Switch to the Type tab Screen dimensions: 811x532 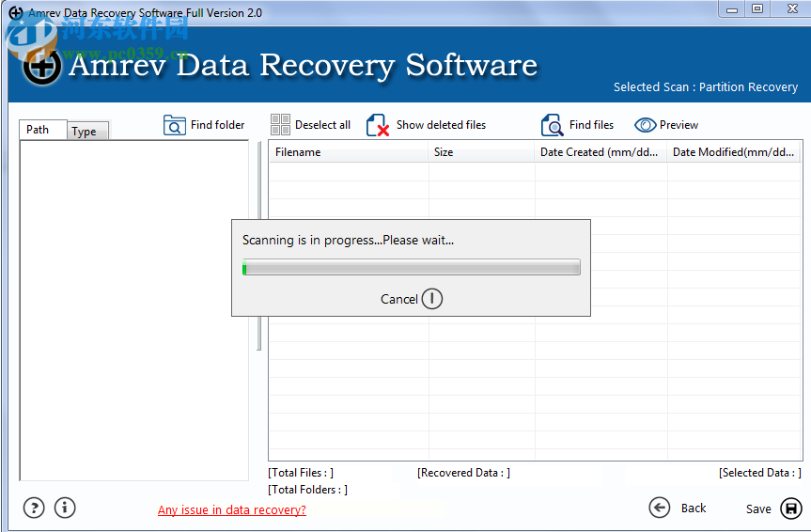pyautogui.click(x=87, y=131)
